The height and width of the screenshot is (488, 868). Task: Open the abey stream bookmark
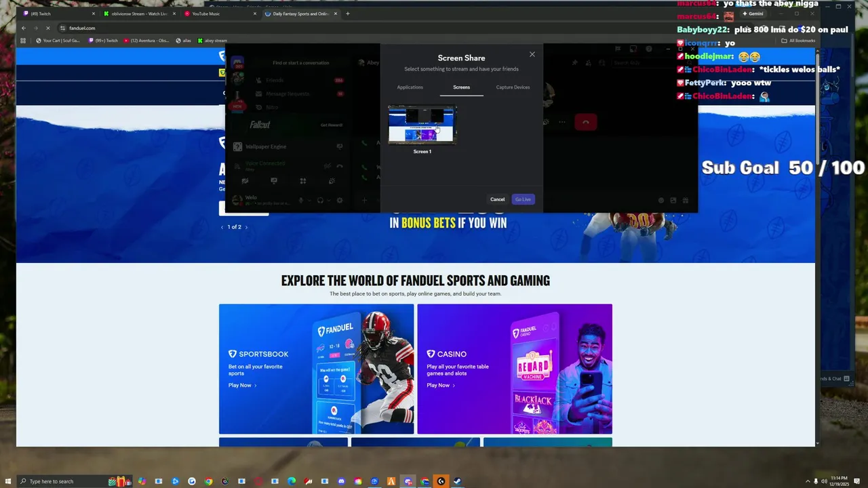[x=213, y=41]
